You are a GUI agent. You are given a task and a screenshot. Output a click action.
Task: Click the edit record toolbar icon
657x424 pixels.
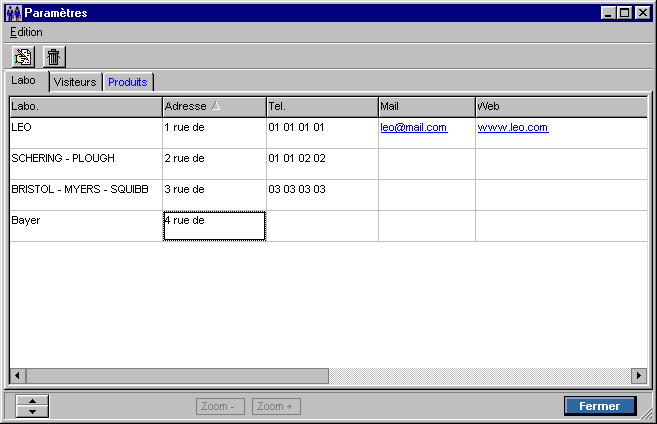(x=23, y=57)
